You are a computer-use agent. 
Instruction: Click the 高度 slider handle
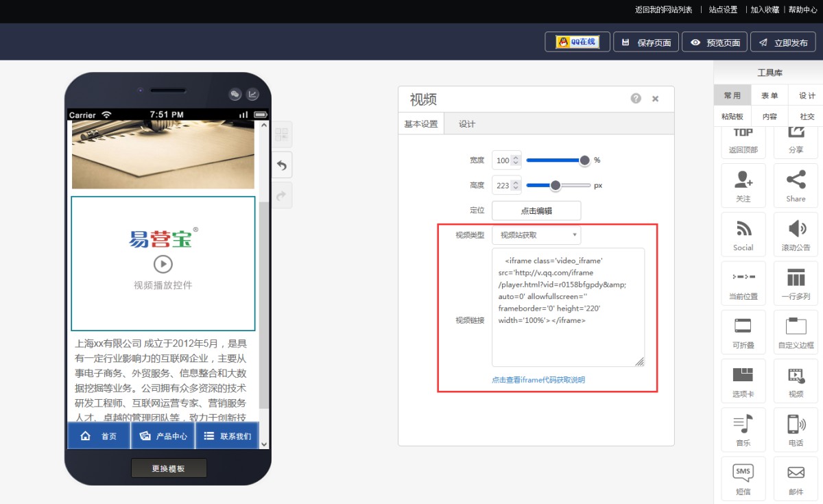556,185
